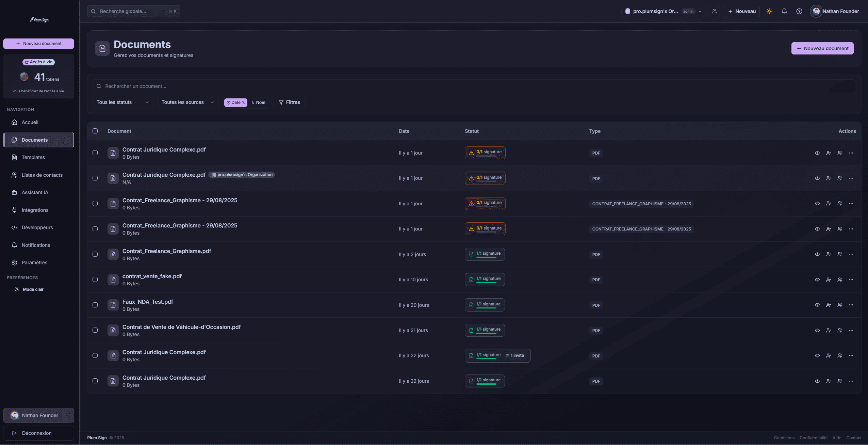Open the Conditions footer link
This screenshot has height=445, width=868.
pos(784,438)
